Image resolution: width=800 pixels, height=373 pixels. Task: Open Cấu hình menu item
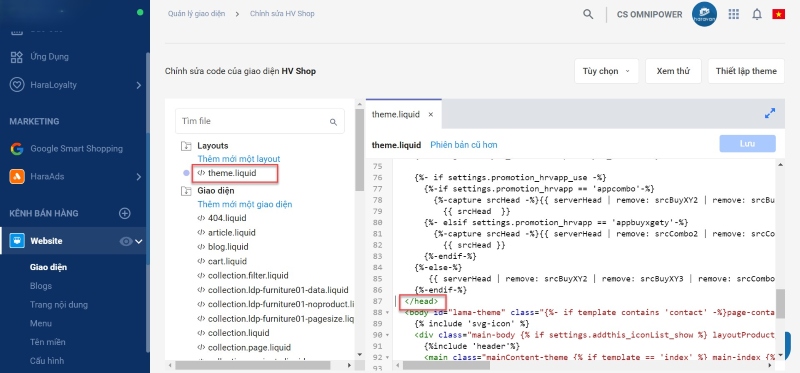47,361
